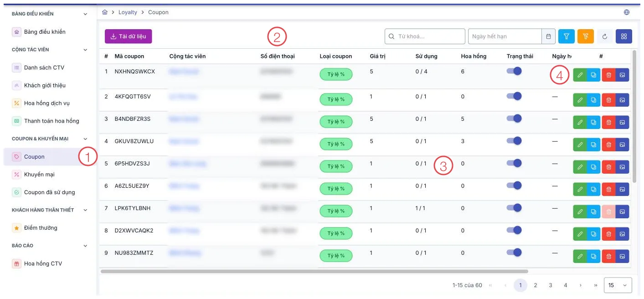Collapse the KHÁCH HÀNG THÂN THIẾT section
This screenshot has height=299, width=644.
pyautogui.click(x=85, y=210)
